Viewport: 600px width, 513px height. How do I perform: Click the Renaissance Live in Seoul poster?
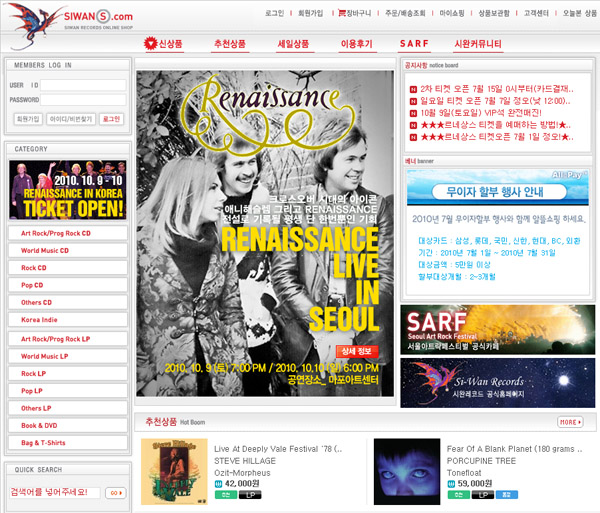[x=265, y=233]
